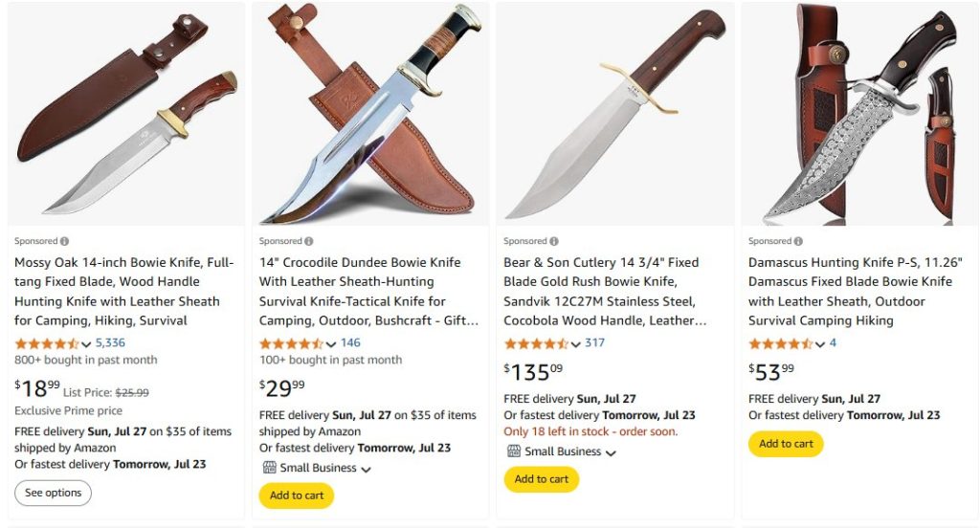Expand Small Business details under Crocodile Dundee knife
Screen dimensions: 980x528
[x=366, y=469]
